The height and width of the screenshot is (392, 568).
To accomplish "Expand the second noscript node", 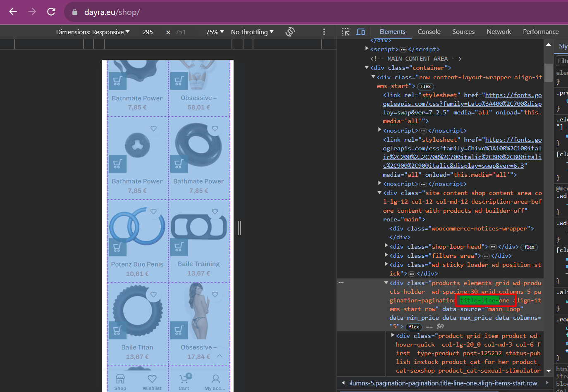I will coord(379,183).
